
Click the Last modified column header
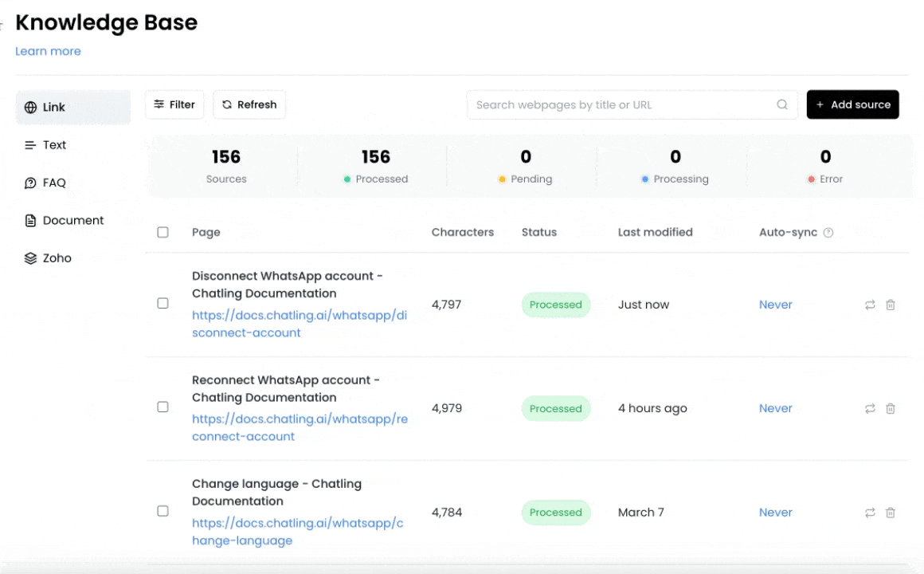click(656, 233)
